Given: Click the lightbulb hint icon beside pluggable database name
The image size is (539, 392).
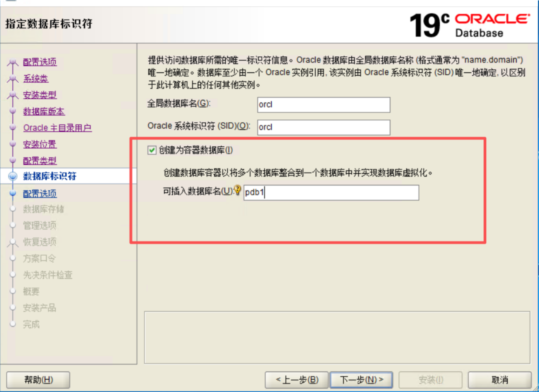Looking at the screenshot, I should click(x=238, y=190).
